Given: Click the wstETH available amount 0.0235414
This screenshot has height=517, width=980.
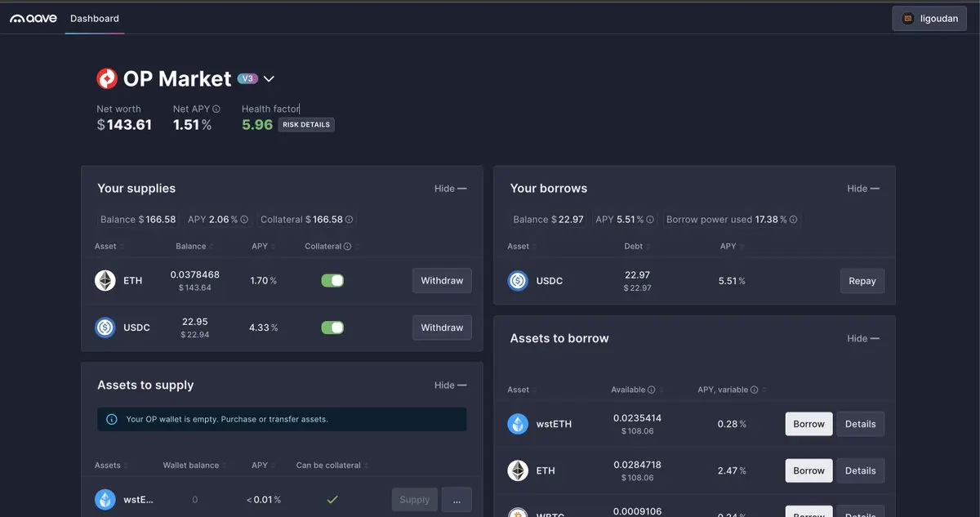Looking at the screenshot, I should [x=637, y=418].
